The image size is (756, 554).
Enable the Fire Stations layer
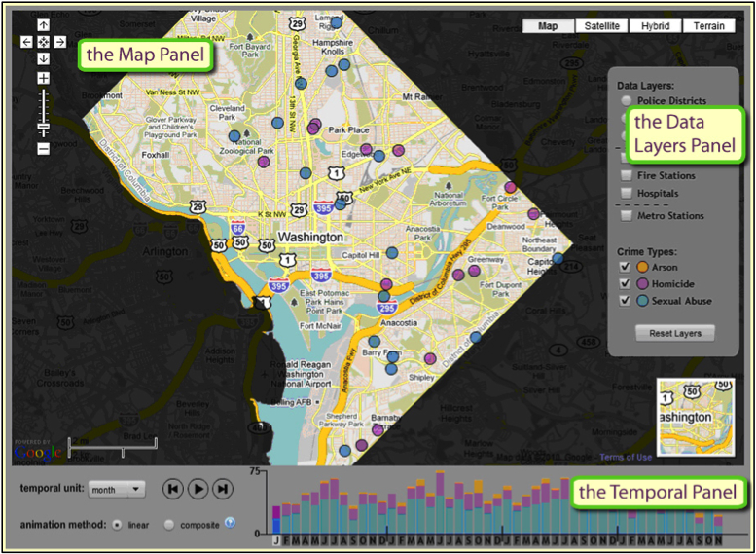625,176
